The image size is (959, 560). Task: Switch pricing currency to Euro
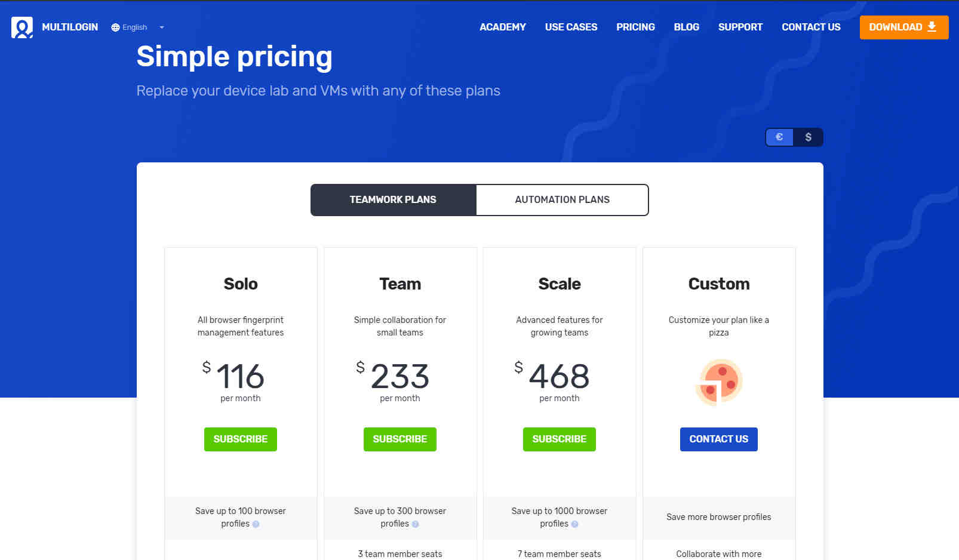(779, 137)
